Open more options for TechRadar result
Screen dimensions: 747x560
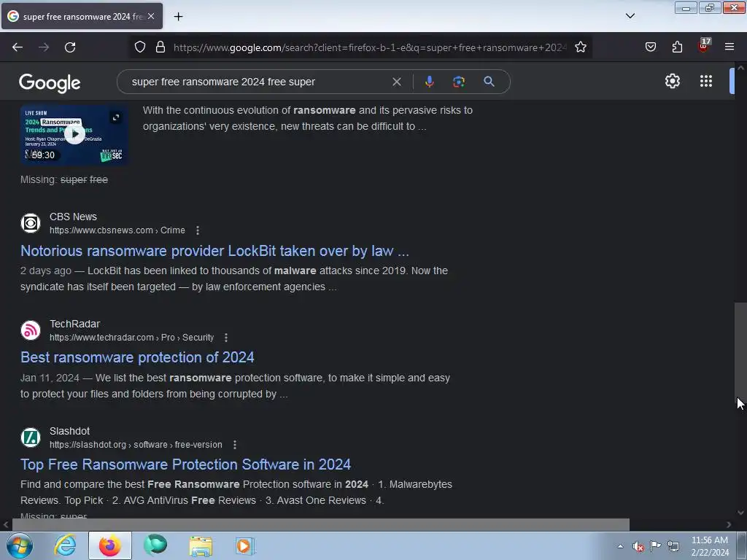[226, 338]
